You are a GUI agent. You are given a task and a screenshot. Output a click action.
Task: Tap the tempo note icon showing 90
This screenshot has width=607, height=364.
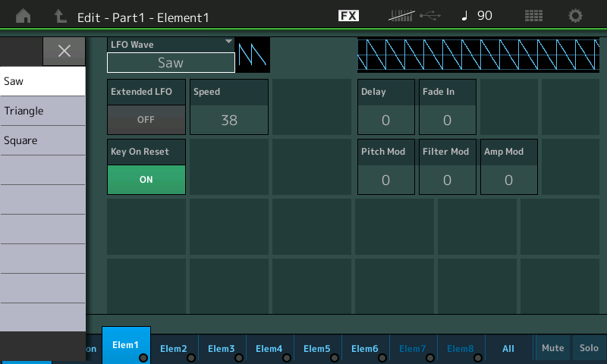coord(476,16)
